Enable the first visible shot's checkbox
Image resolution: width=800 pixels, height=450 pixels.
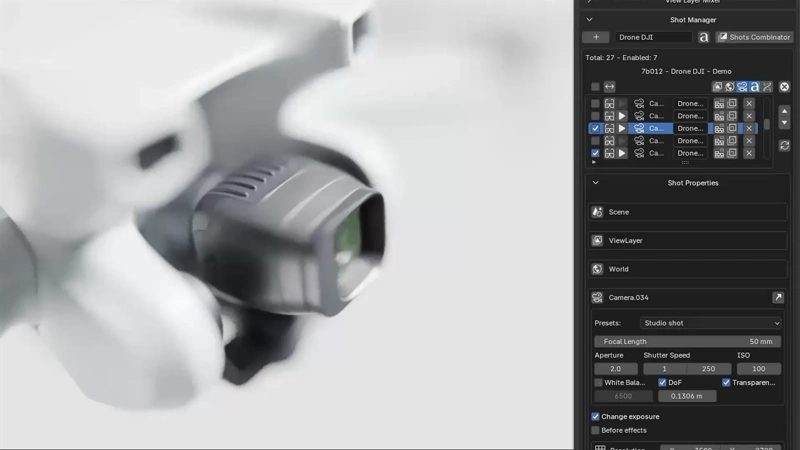coord(595,104)
